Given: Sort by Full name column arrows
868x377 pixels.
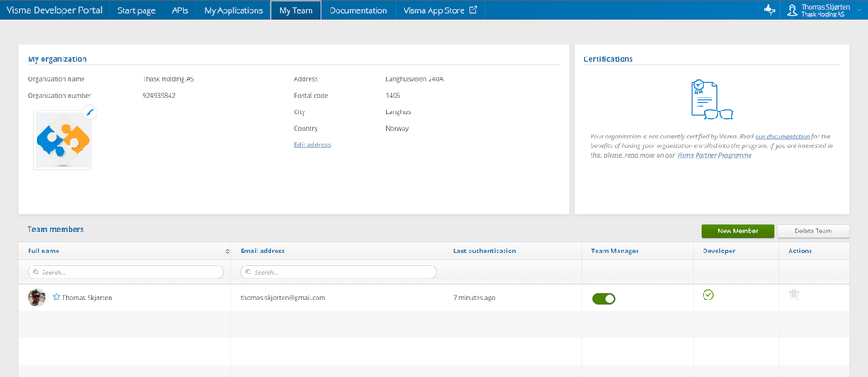Looking at the screenshot, I should click(227, 251).
